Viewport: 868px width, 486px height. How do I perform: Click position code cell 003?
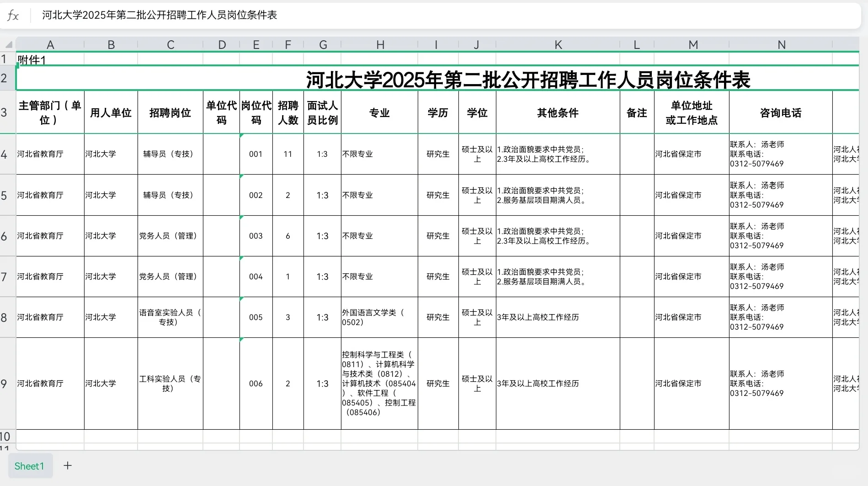[256, 236]
